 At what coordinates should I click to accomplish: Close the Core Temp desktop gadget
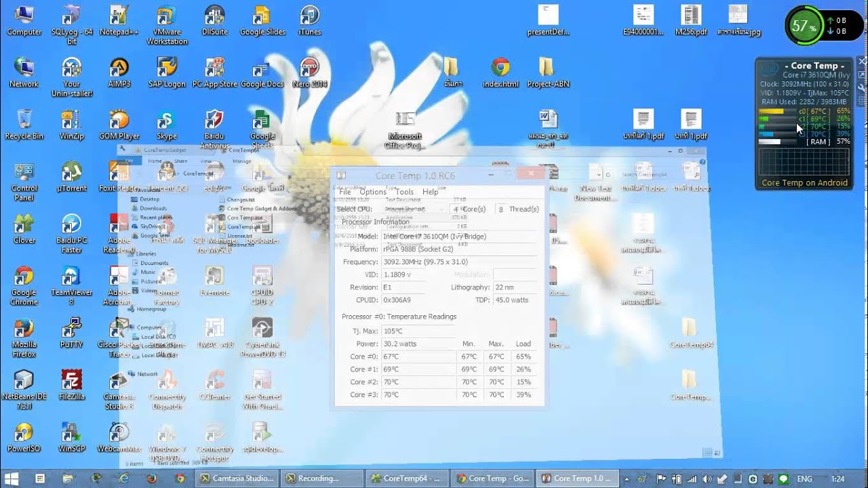[x=863, y=62]
